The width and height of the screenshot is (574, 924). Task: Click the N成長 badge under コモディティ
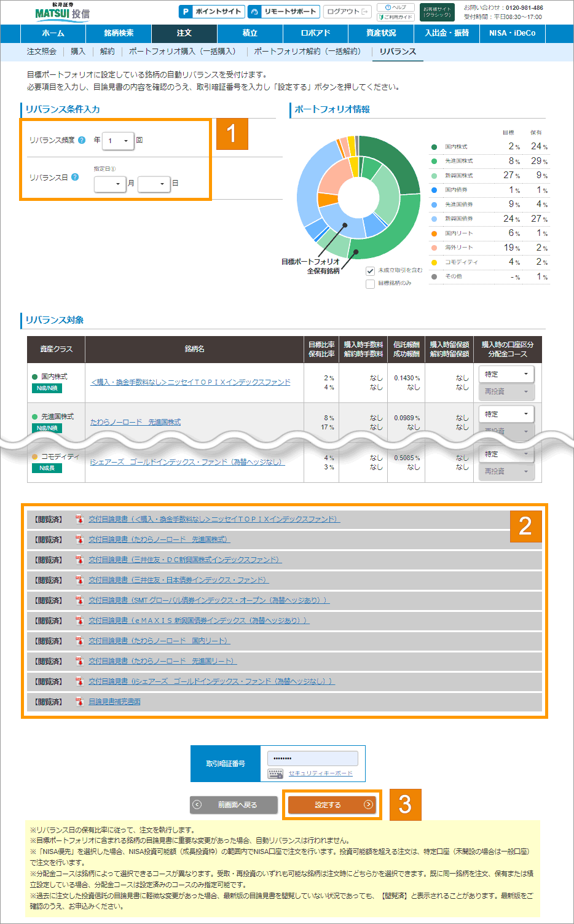pos(47,468)
